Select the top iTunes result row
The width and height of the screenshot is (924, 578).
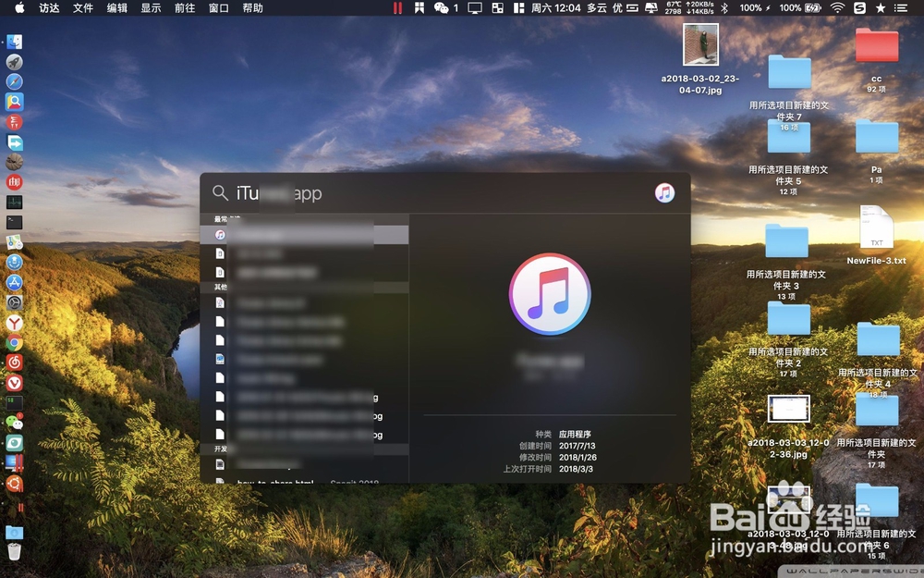(304, 235)
